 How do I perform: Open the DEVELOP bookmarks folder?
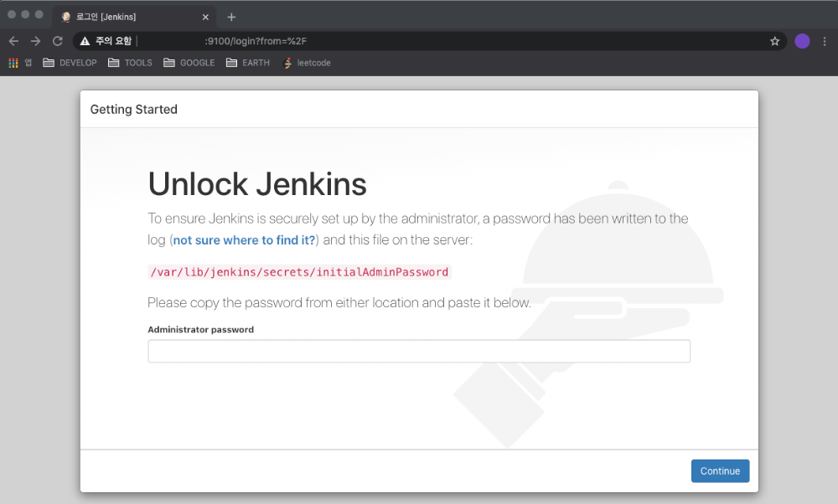tap(70, 63)
